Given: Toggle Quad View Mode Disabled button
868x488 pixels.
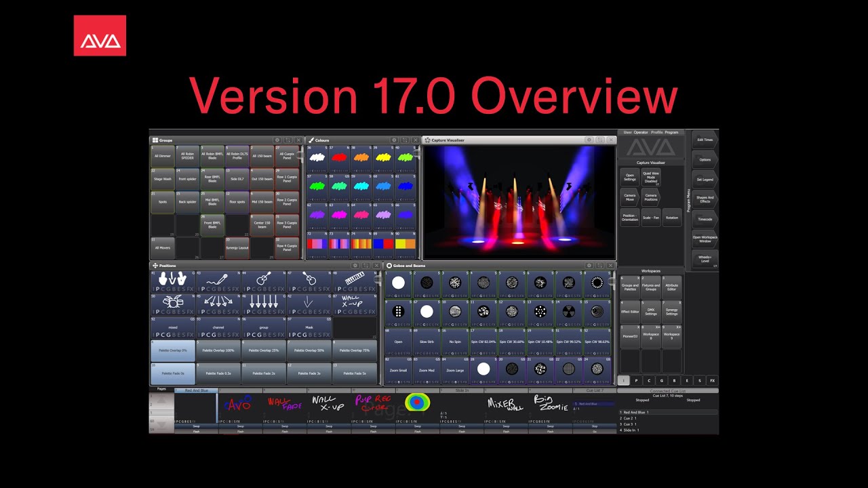Looking at the screenshot, I should pyautogui.click(x=651, y=176).
